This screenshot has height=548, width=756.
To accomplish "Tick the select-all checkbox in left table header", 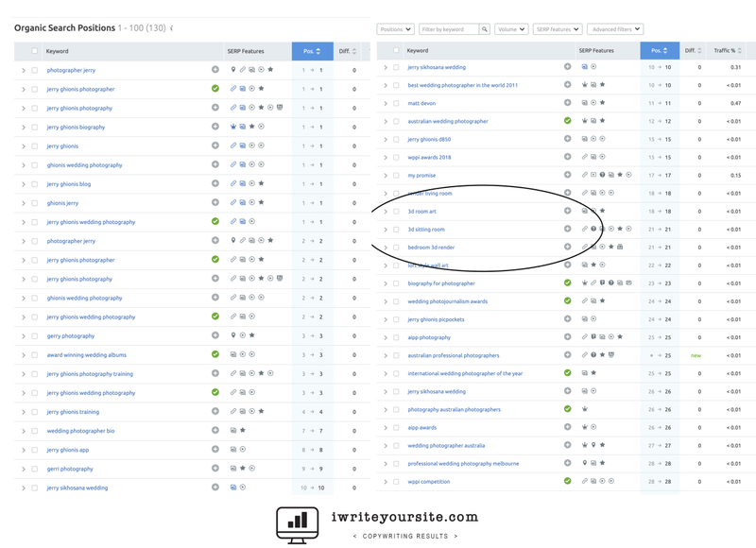I will 34,51.
